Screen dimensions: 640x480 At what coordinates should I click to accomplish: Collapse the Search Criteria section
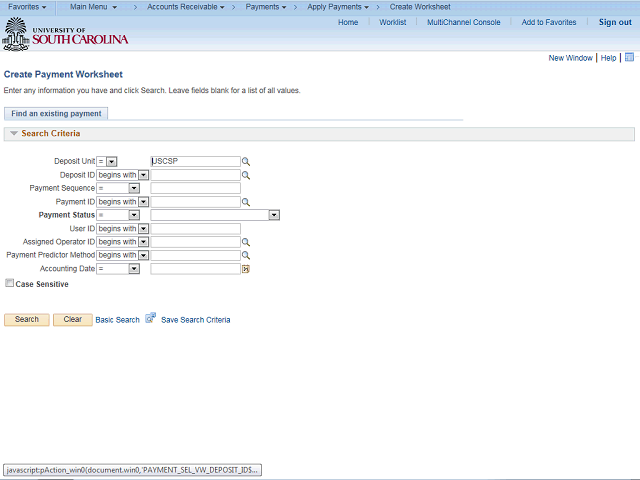pyautogui.click(x=14, y=133)
